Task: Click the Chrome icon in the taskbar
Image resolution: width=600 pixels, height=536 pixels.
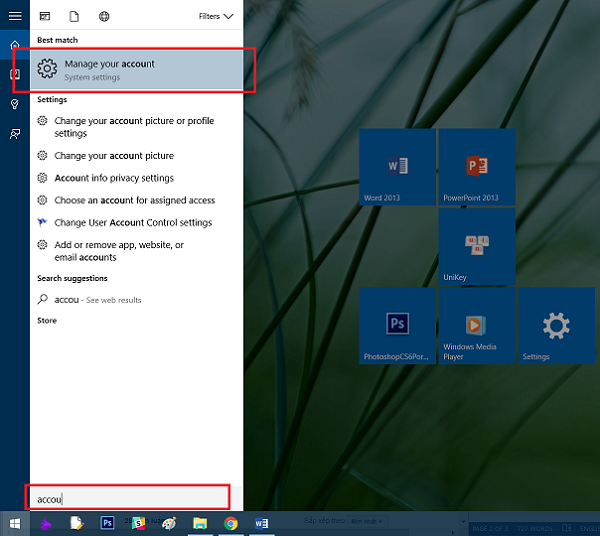Action: pyautogui.click(x=231, y=523)
